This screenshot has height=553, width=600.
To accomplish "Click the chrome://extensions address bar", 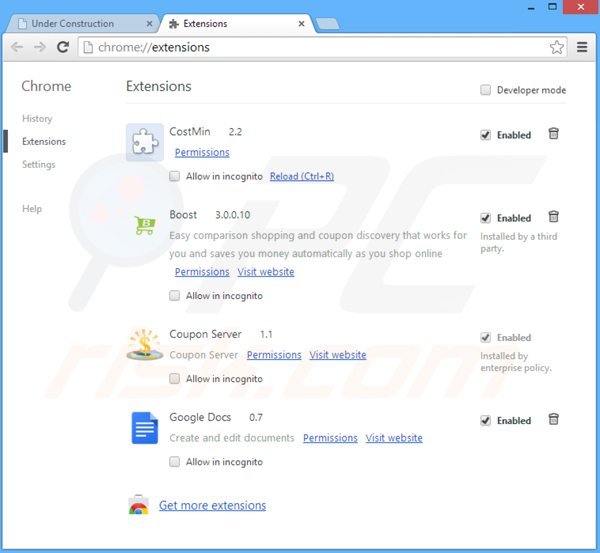I will tap(300, 47).
